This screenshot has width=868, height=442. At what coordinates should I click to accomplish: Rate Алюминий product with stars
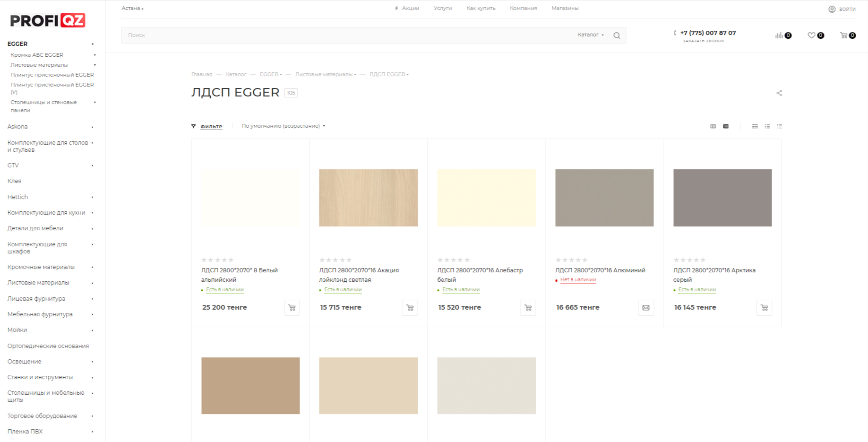tap(571, 260)
